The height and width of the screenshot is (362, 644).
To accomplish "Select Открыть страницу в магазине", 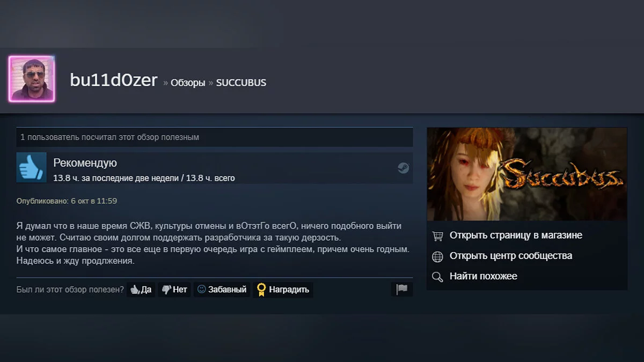I will (516, 235).
